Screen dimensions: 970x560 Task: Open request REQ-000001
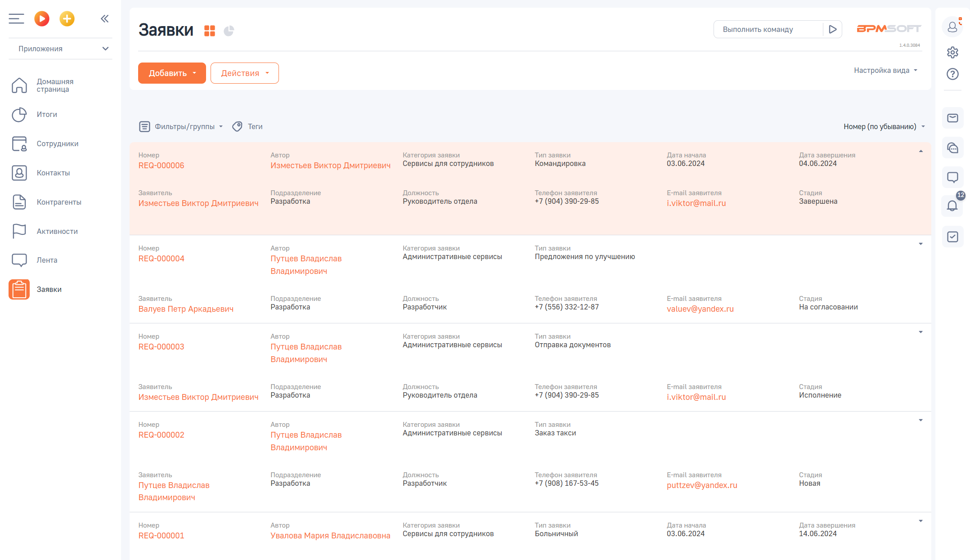click(161, 536)
